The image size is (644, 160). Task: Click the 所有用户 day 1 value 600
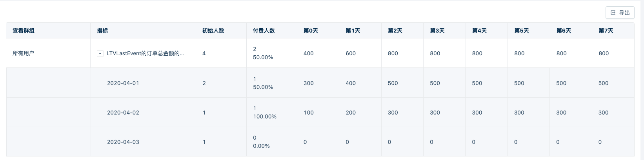click(351, 53)
